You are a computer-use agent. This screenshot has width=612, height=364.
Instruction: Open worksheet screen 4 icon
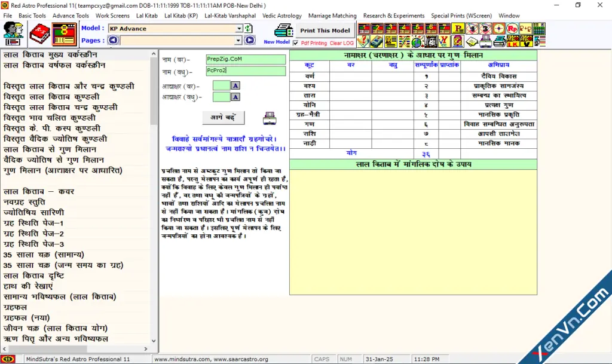404,29
